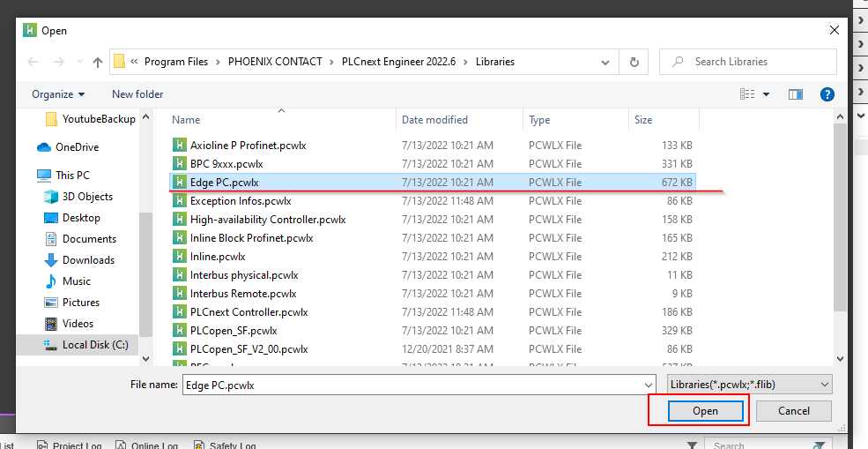This screenshot has height=449, width=868.
Task: Sort by Size column header
Action: pyautogui.click(x=643, y=120)
